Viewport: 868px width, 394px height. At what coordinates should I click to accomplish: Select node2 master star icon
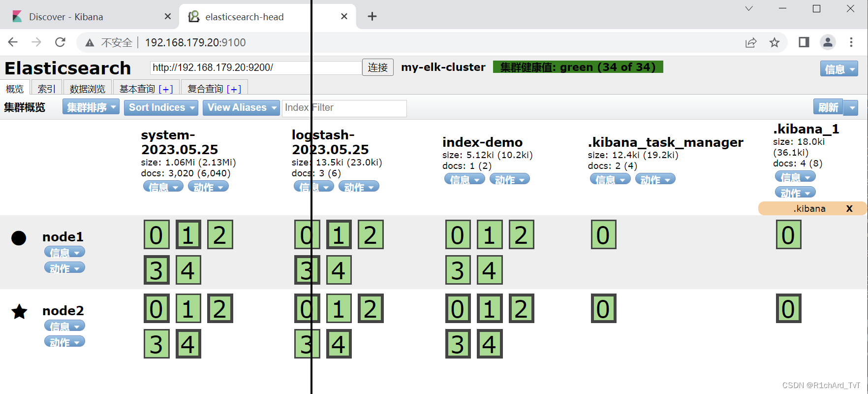(19, 311)
